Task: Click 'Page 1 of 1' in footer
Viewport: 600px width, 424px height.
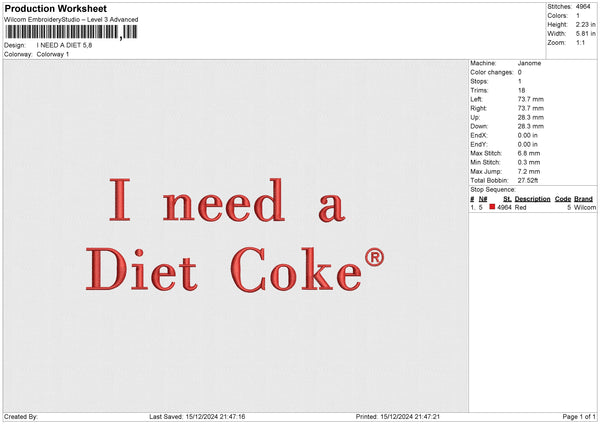Action: (x=579, y=416)
